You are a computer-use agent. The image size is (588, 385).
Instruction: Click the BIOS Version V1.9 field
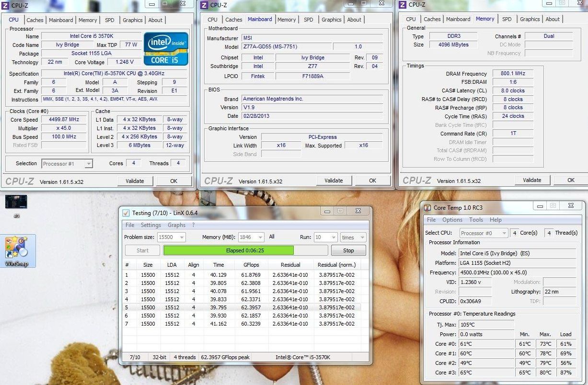pos(312,107)
